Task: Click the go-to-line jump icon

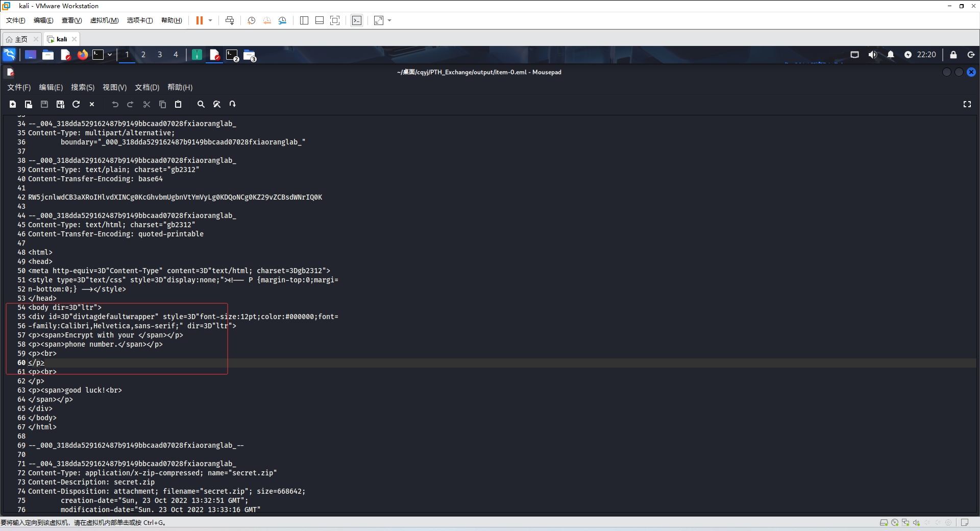Action: (233, 104)
